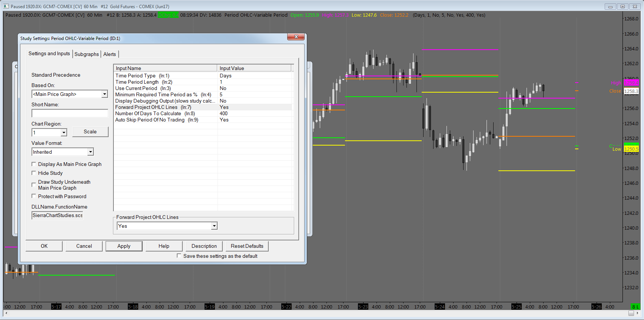This screenshot has width=644, height=320.
Task: Select the Time Period Type input row
Action: click(203, 76)
